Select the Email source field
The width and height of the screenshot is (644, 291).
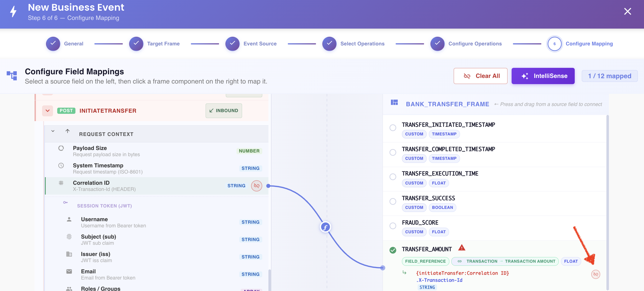(157, 274)
